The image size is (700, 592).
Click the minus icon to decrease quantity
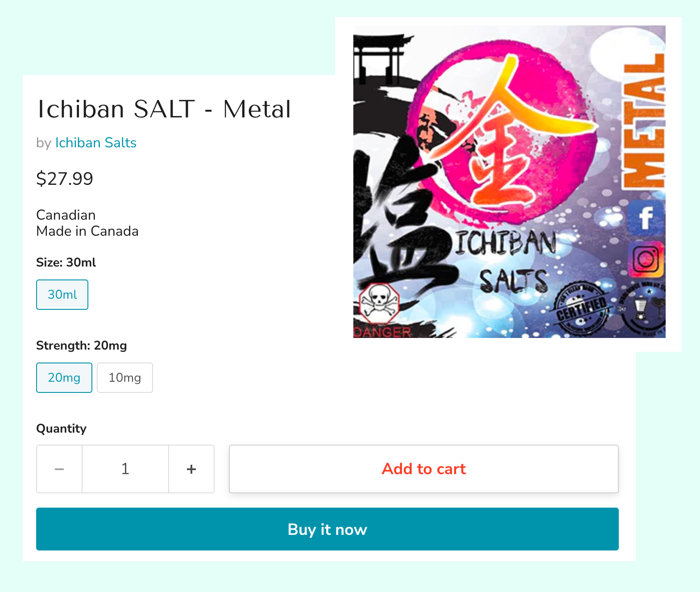pos(59,469)
